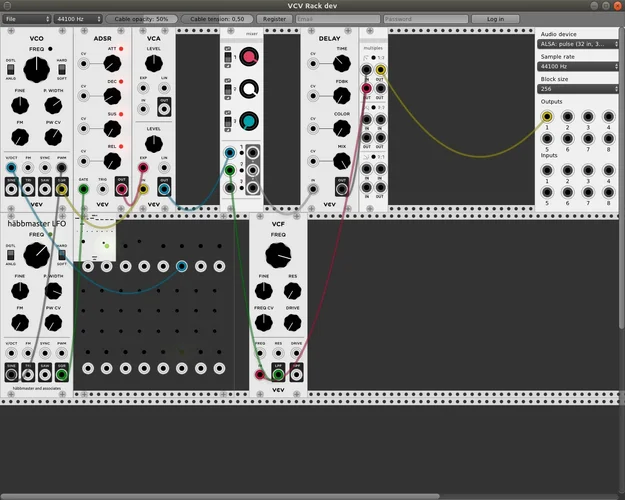This screenshot has width=625, height=500.
Task: Toggle the VCO HARD/SOFT sync switch
Action: point(61,69)
